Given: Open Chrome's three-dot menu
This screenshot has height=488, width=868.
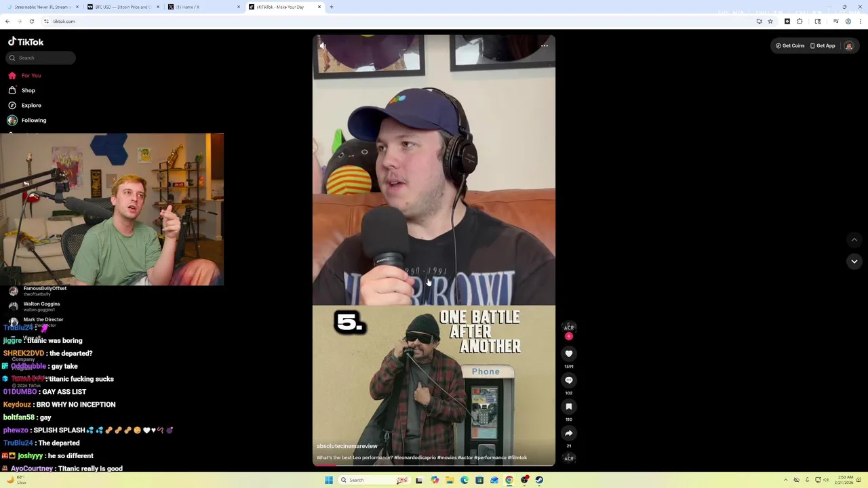Looking at the screenshot, I should click(861, 21).
